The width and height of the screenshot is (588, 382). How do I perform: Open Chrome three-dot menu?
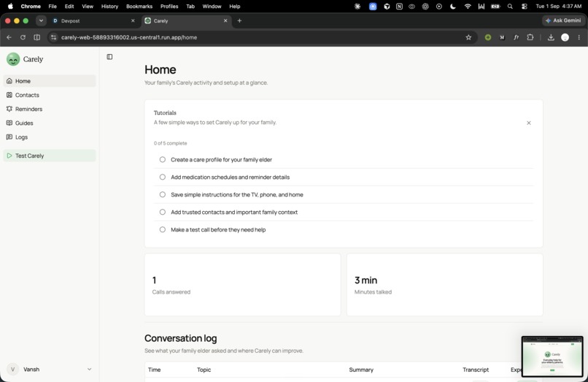point(579,37)
